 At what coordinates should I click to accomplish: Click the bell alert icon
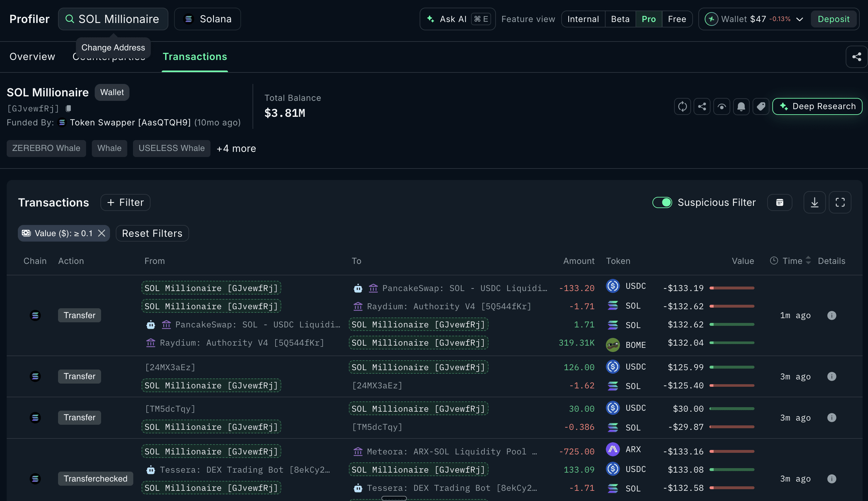[741, 107]
